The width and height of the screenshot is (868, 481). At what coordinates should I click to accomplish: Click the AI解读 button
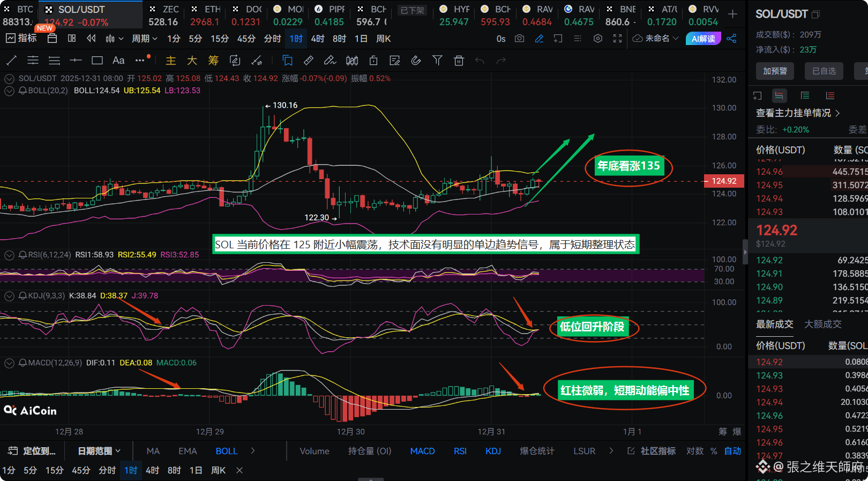point(704,39)
